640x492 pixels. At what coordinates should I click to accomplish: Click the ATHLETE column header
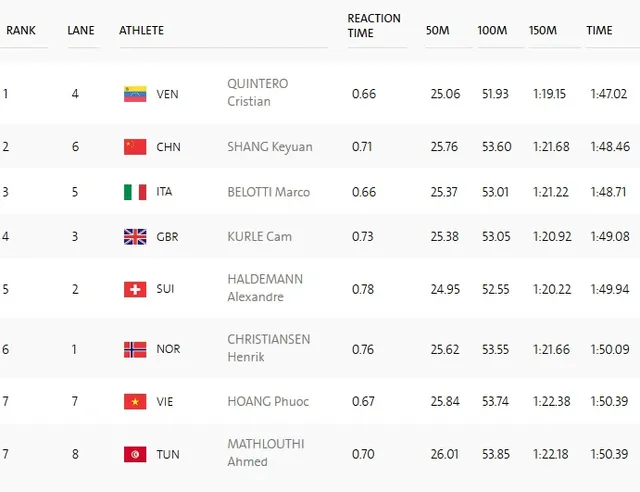141,30
